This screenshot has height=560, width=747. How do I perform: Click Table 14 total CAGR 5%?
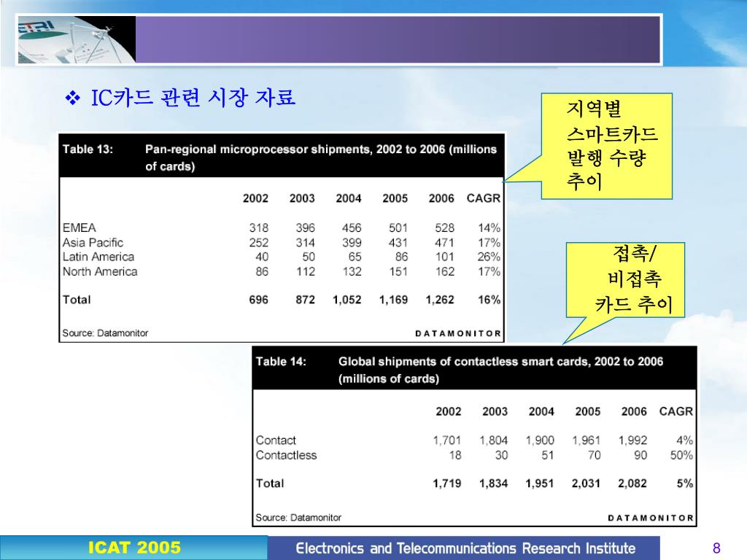point(685,483)
